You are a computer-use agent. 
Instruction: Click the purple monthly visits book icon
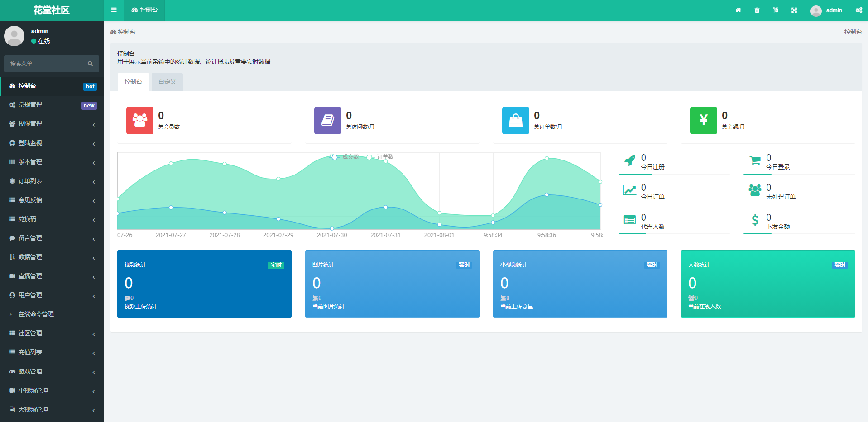point(327,121)
